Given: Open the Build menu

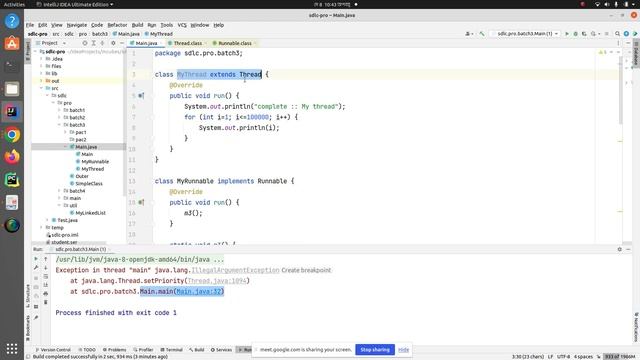Looking at the screenshot, I should pyautogui.click(x=137, y=25).
